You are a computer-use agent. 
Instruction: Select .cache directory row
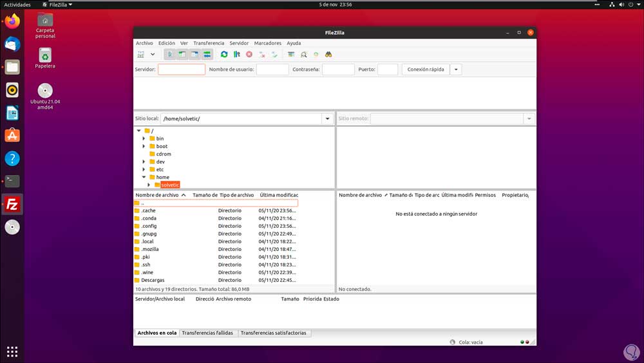[x=216, y=210]
